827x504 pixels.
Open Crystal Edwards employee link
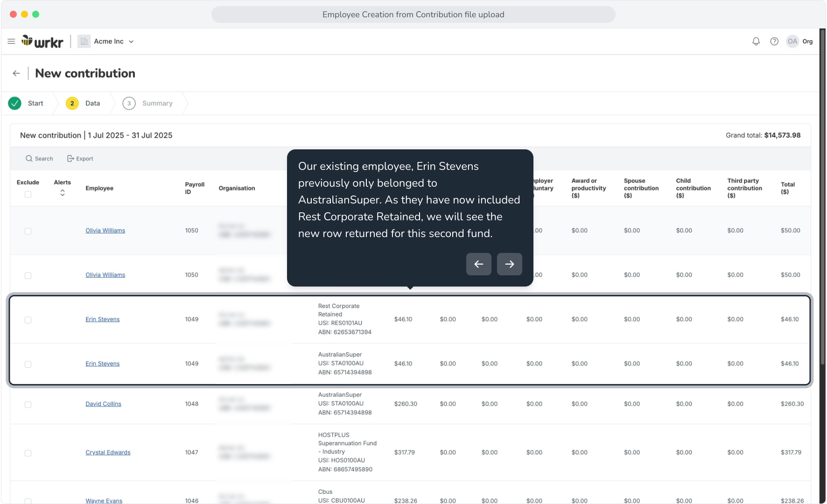coord(108,452)
